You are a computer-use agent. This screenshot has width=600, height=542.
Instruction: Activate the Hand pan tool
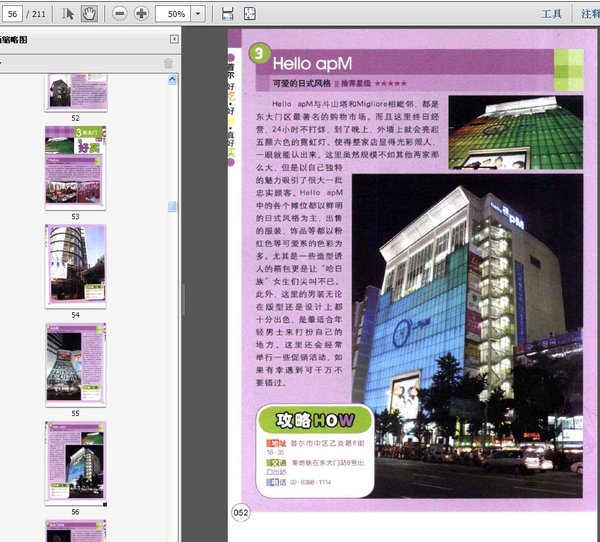pos(89,14)
